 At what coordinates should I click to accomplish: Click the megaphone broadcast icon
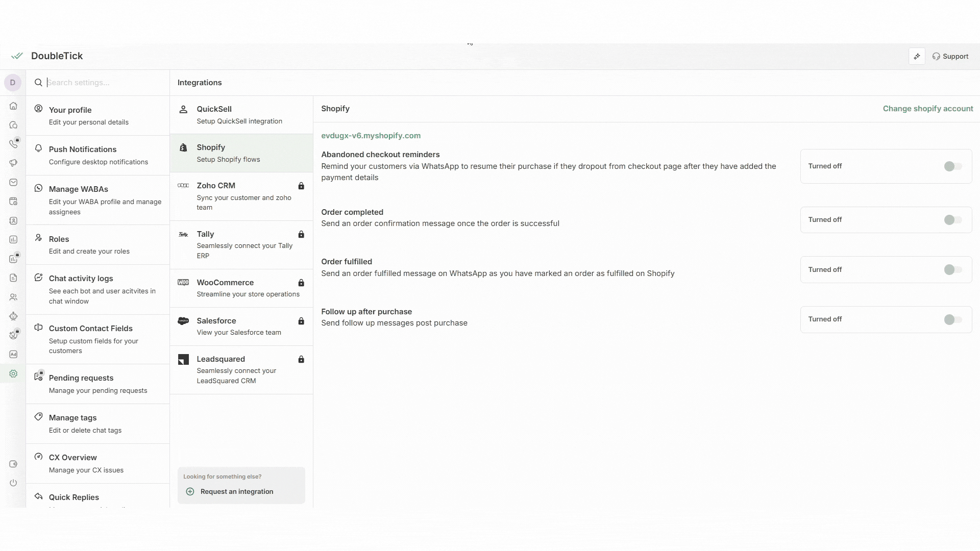click(x=13, y=163)
